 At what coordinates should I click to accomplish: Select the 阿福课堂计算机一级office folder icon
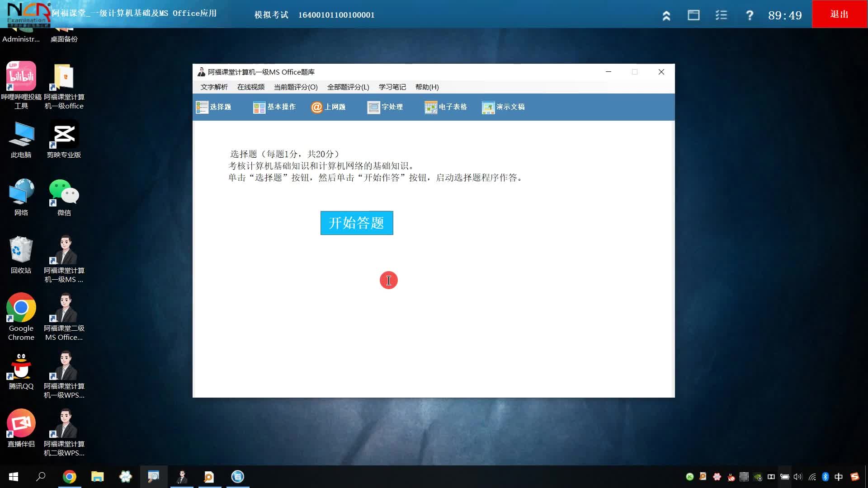point(64,86)
